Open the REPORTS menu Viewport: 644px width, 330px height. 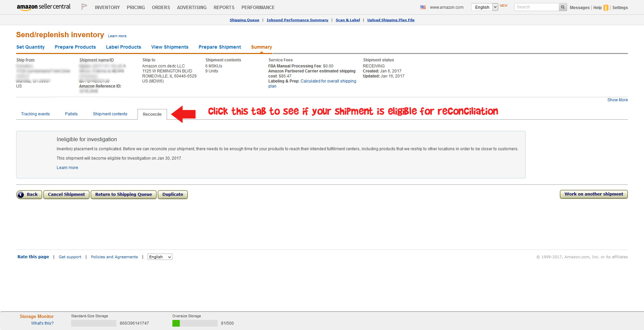pyautogui.click(x=224, y=7)
